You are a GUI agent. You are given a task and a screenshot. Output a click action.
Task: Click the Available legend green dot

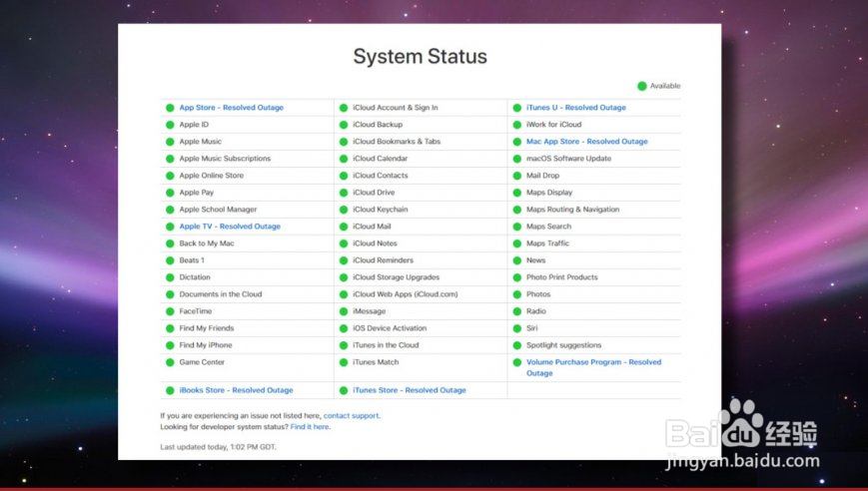tap(642, 86)
